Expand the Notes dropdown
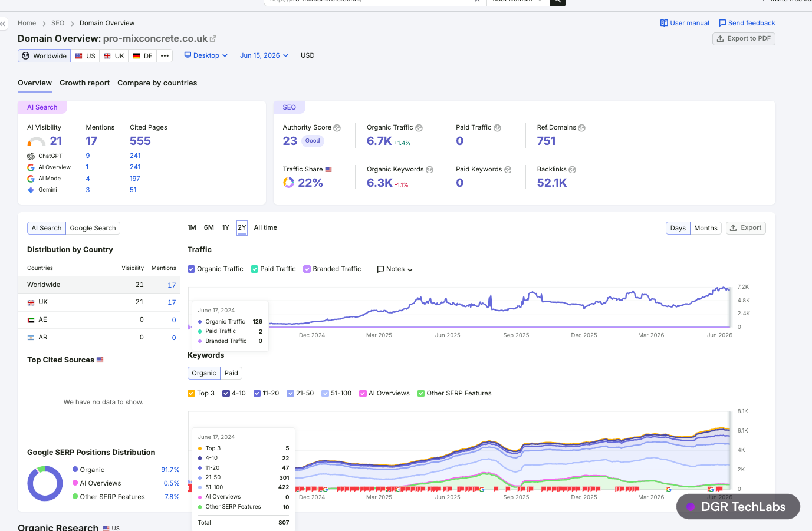 click(x=395, y=269)
